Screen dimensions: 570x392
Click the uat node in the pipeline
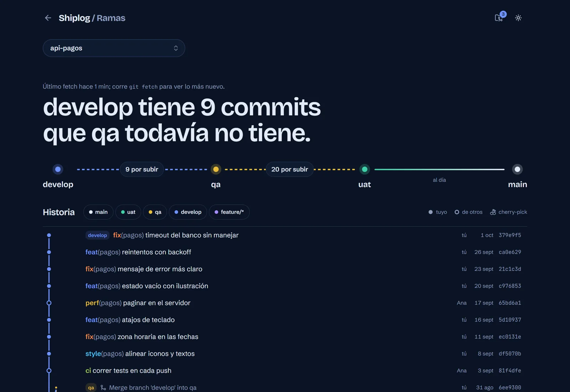click(364, 169)
